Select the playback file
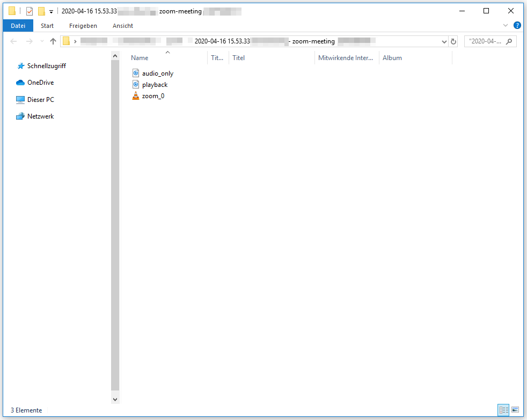This screenshot has height=420, width=527. point(155,85)
